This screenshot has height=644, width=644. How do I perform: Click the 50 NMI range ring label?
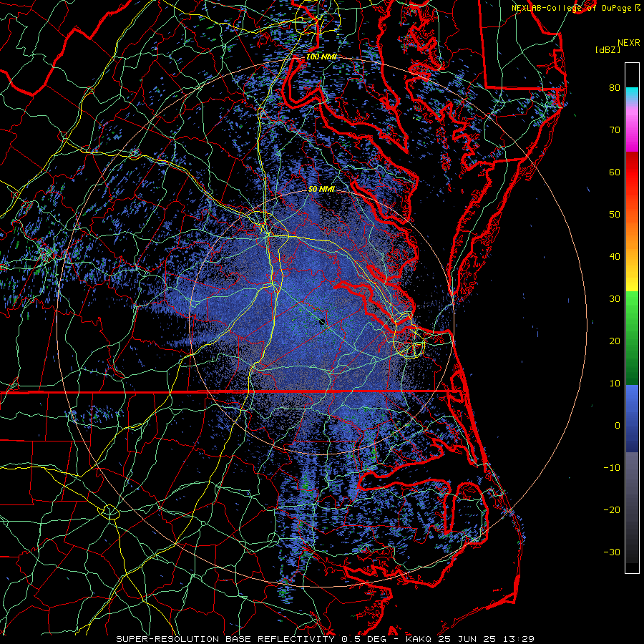click(x=321, y=190)
